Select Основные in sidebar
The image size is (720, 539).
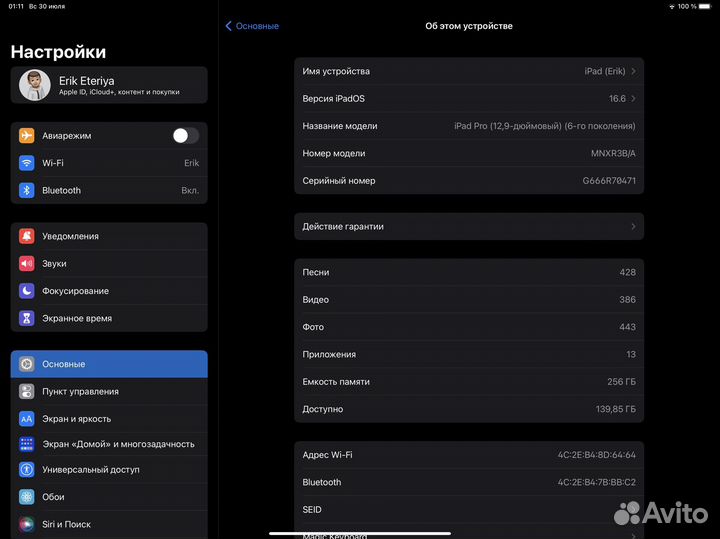pos(109,364)
